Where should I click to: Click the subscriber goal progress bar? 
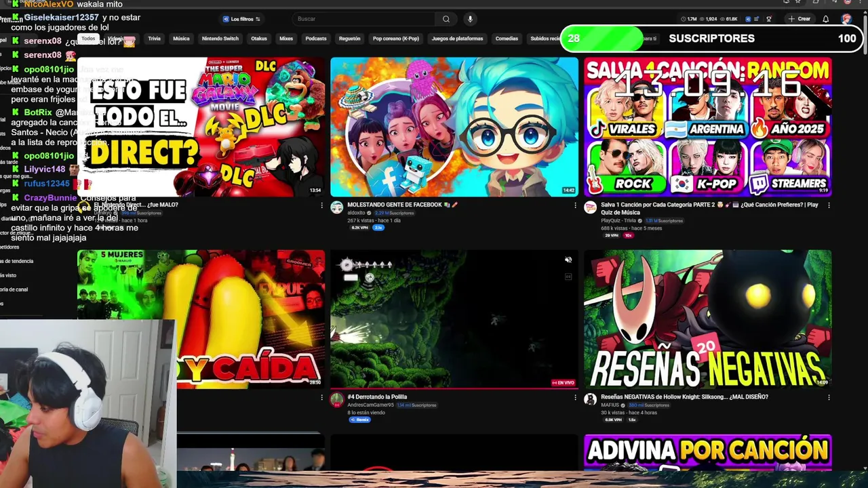(711, 39)
